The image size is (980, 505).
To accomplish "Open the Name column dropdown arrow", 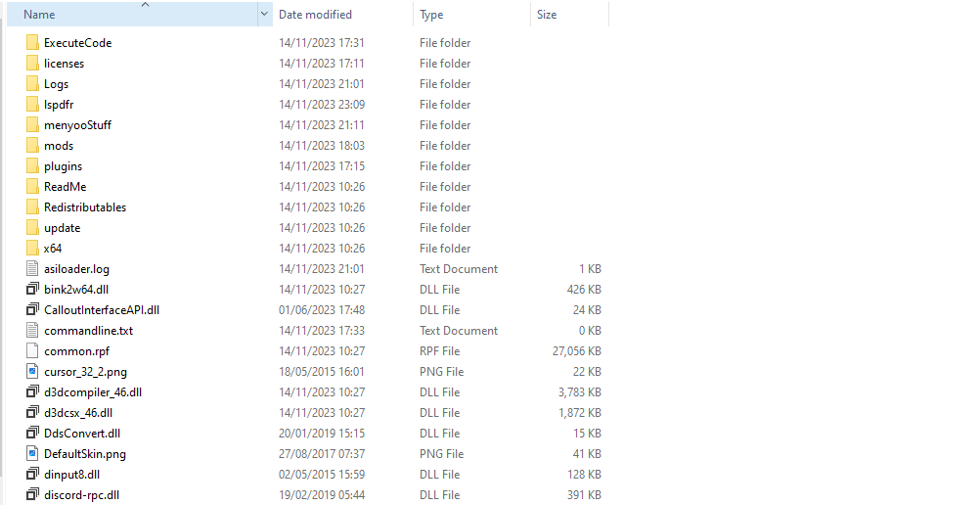I will [265, 15].
